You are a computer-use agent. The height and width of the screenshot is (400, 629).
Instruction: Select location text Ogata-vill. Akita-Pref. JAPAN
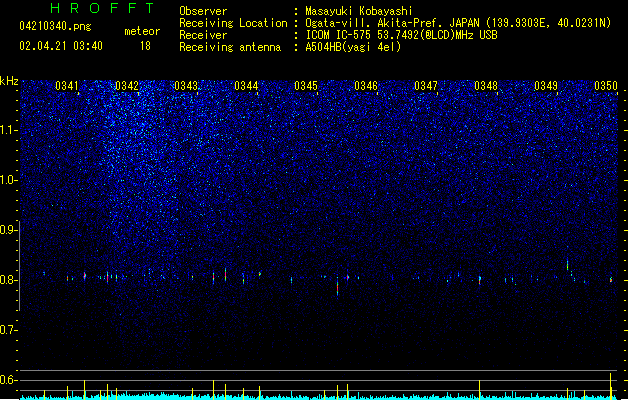point(392,23)
